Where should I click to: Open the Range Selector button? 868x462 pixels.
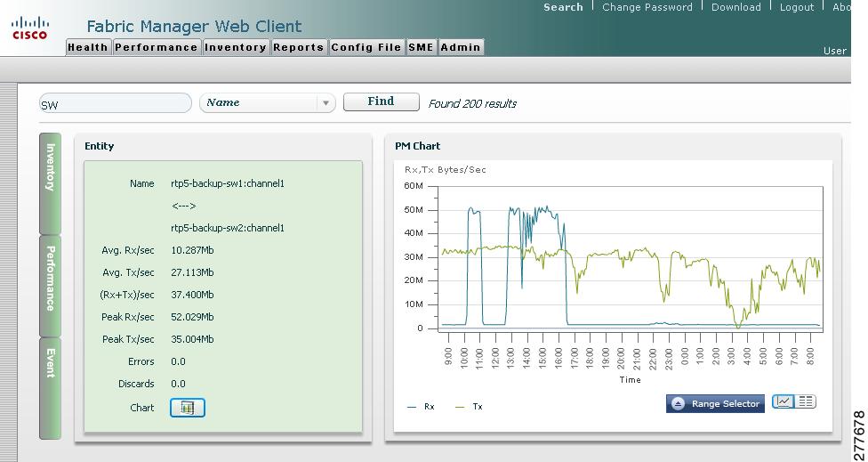click(715, 404)
